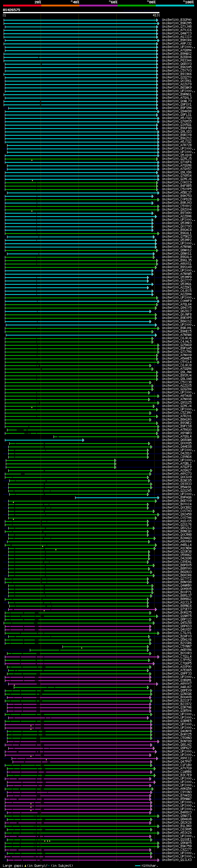Open hit UniRef100_P83344
This screenshot has width=197, height=868.
tap(177, 61)
